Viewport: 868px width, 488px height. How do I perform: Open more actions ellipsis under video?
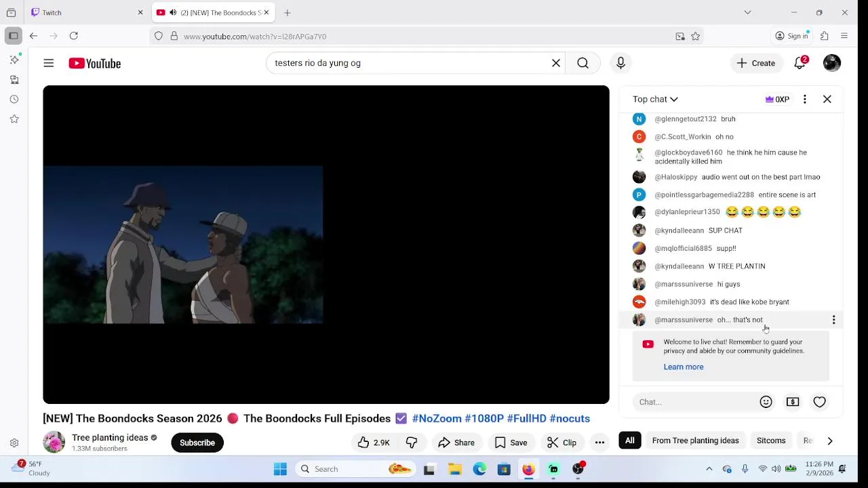click(599, 443)
